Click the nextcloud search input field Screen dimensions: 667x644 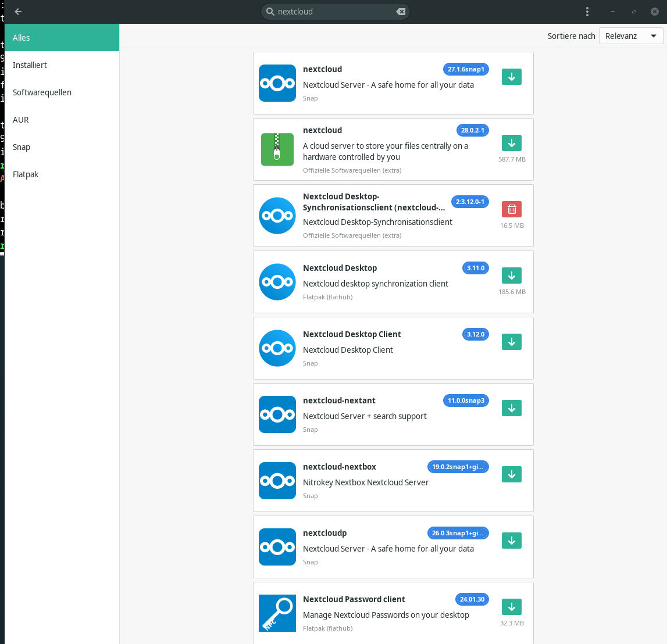pos(335,12)
